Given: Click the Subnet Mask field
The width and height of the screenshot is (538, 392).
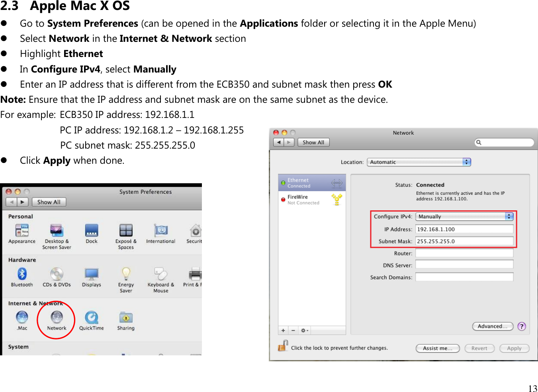Looking at the screenshot, I should click(x=464, y=241).
